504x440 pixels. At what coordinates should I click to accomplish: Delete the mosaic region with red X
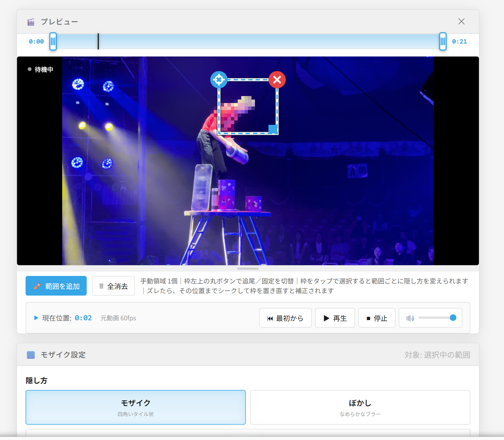pyautogui.click(x=277, y=80)
